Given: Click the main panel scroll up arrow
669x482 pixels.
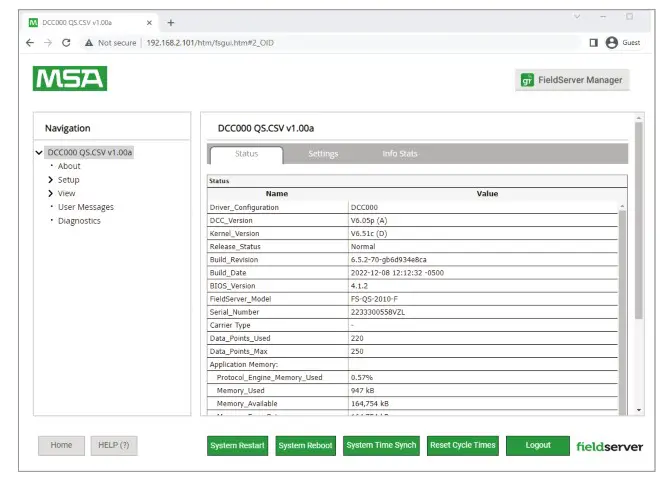Looking at the screenshot, I should pyautogui.click(x=639, y=118).
